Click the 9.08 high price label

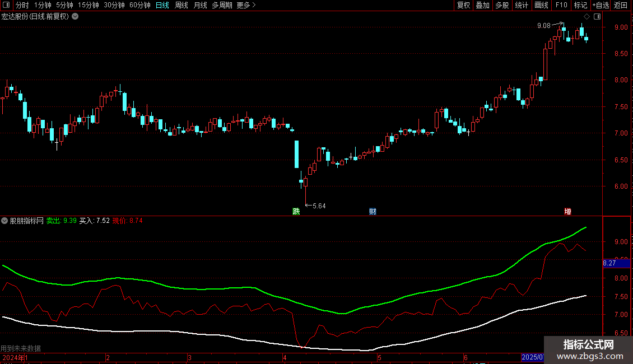click(x=544, y=26)
